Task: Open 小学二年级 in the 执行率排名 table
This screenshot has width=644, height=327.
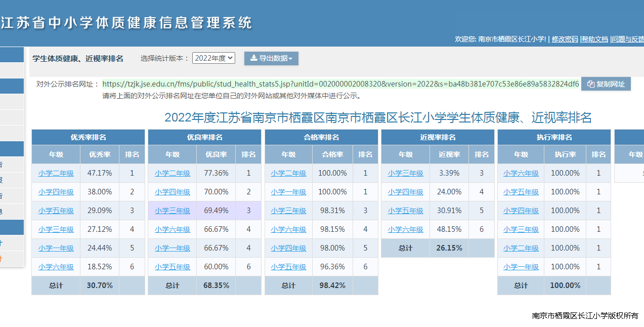Action: [x=521, y=248]
